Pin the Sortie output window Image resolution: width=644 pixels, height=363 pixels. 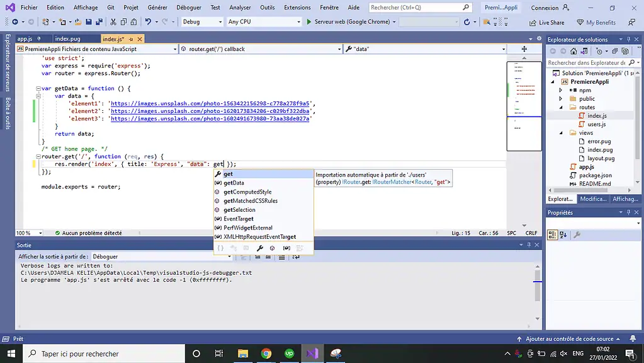point(529,245)
